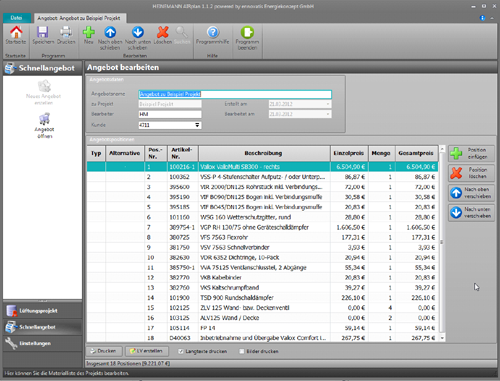
Task: Enable Bilder drucken checkbox
Action: pos(242,351)
